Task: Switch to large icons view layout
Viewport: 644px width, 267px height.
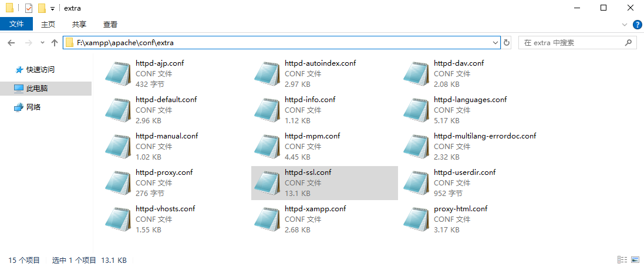Action: click(x=635, y=259)
